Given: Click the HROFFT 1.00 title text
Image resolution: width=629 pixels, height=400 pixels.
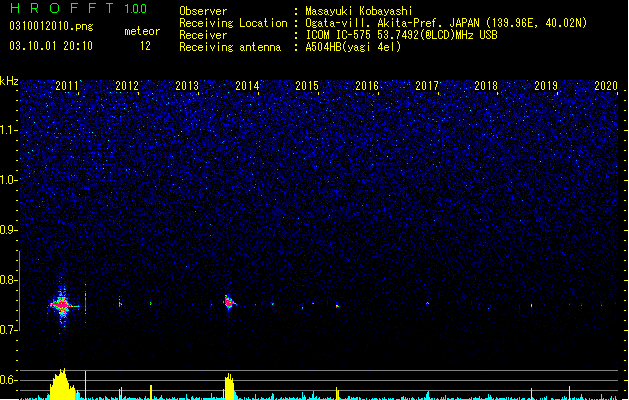Looking at the screenshot, I should click(79, 8).
